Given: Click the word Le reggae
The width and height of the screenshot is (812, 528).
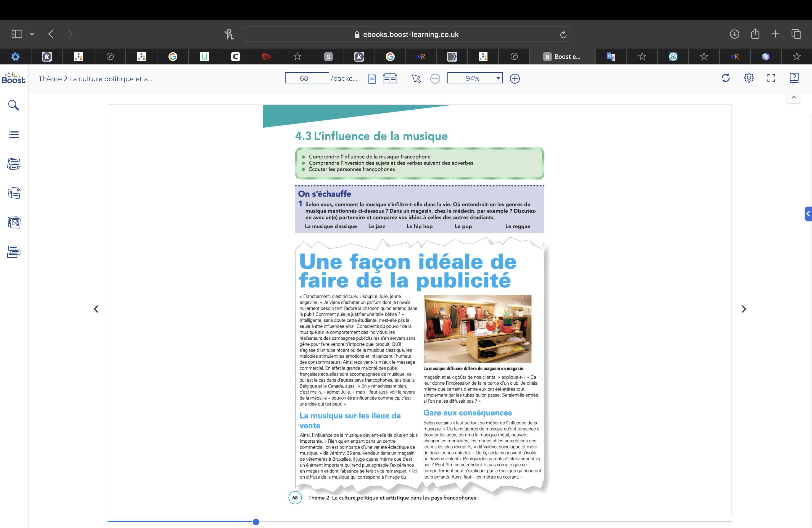Looking at the screenshot, I should 518,226.
